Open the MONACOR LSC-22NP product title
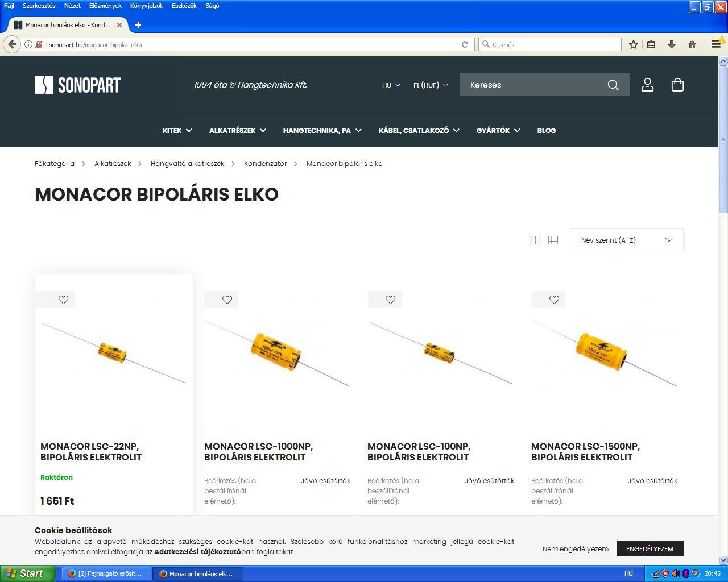This screenshot has width=728, height=582. point(91,452)
